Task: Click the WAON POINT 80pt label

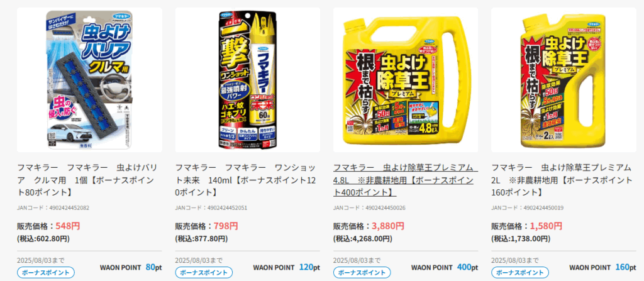Action: click(x=131, y=267)
